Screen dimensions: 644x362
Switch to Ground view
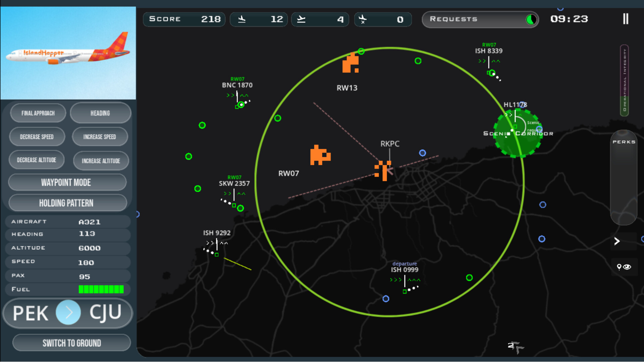71,343
